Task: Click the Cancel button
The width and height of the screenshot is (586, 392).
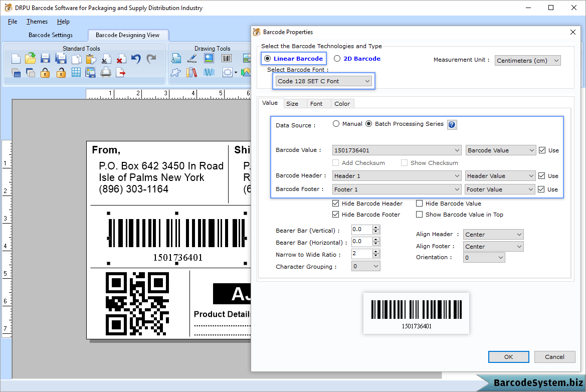Action: (x=554, y=357)
